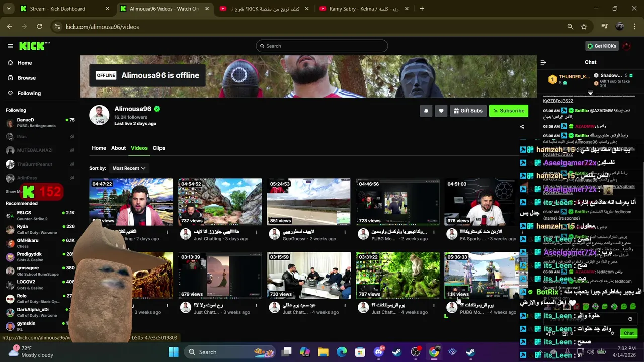Open options for 2 days ago video

pyautogui.click(x=167, y=232)
